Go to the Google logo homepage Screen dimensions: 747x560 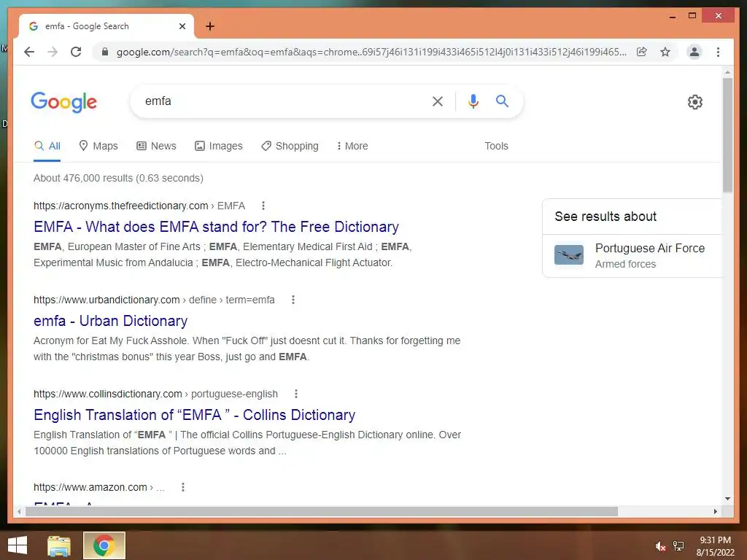tap(64, 102)
